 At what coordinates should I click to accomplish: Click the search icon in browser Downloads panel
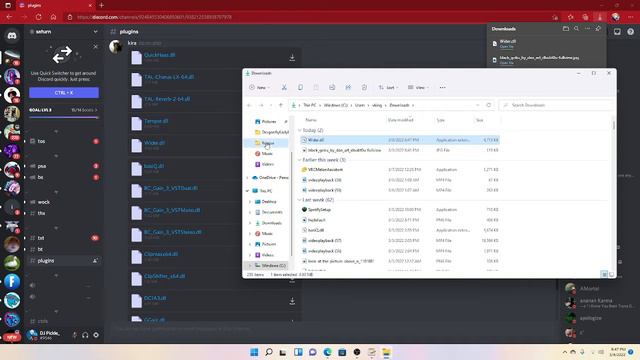pos(576,29)
